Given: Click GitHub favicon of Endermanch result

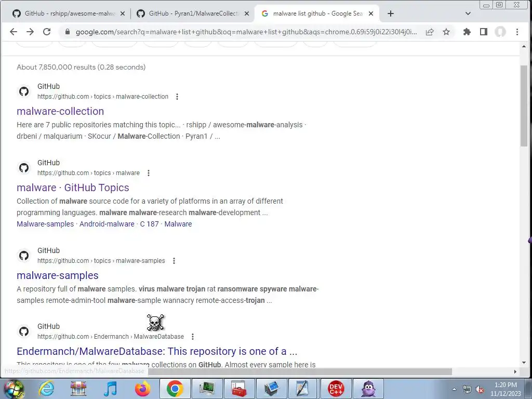Looking at the screenshot, I should (24, 331).
